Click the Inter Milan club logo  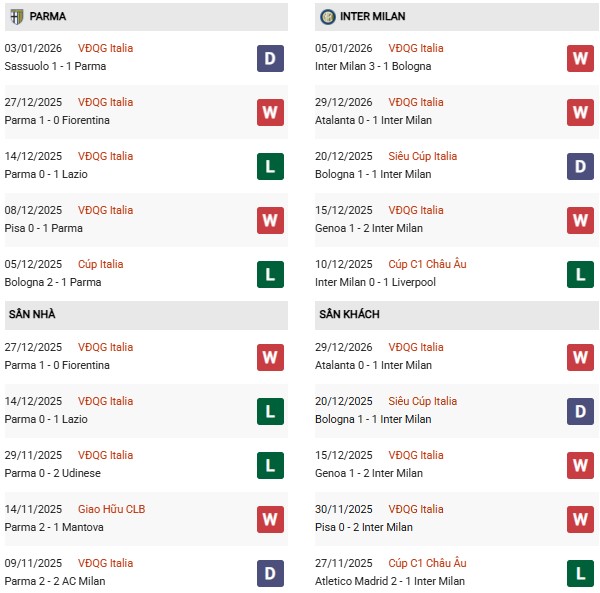pos(328,17)
